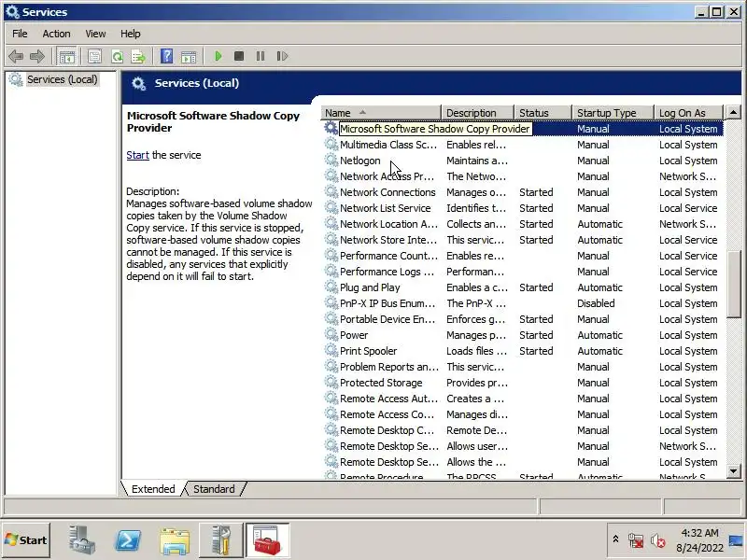Sort by the Name column header
Viewport: 747px width, 560px height.
pos(381,113)
